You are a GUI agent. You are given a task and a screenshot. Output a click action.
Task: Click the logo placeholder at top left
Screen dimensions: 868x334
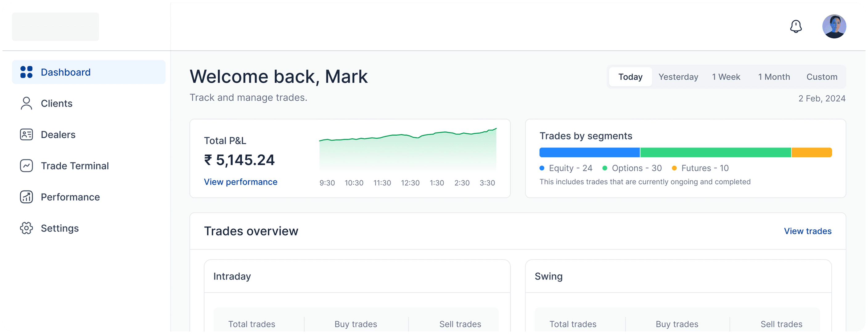(x=55, y=27)
